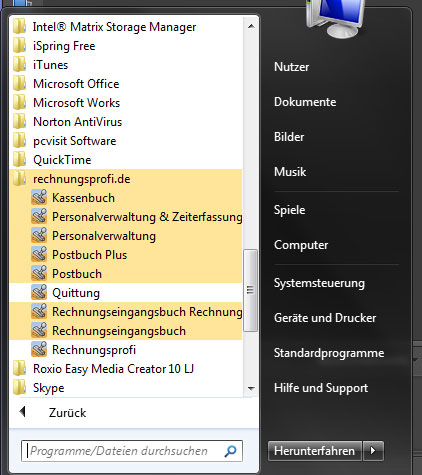The image size is (422, 475).
Task: Click the Zurück back arrow icon
Action: 23,412
